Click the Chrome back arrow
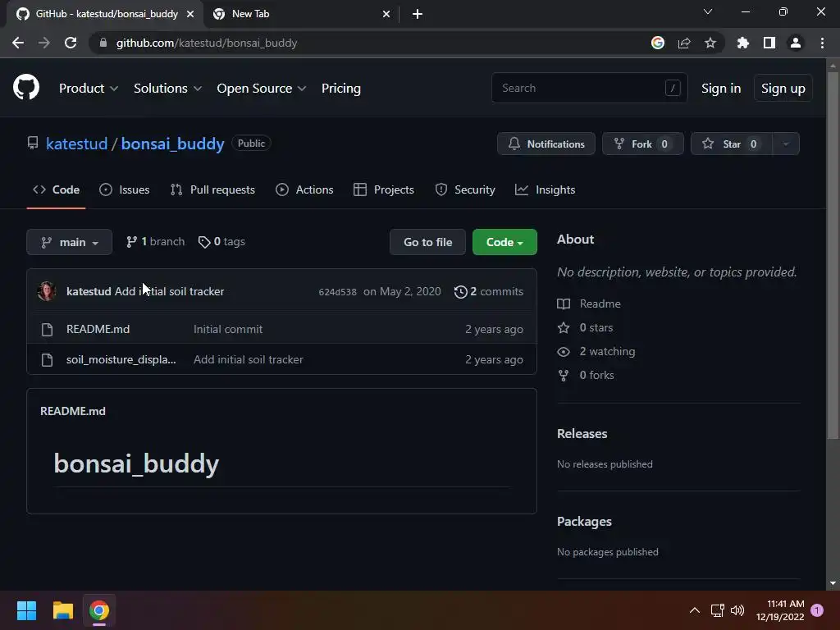 18,43
